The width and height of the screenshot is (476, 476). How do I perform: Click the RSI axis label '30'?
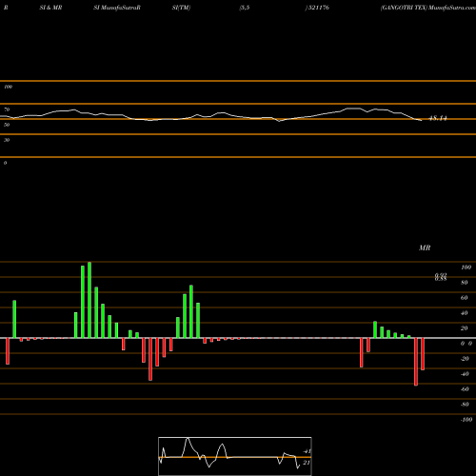[x=7, y=140]
